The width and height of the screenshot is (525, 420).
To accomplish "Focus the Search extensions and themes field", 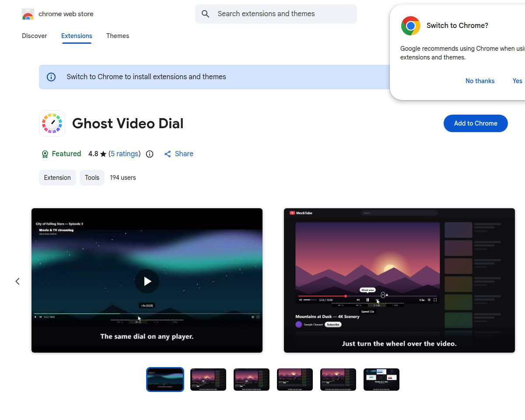I will tap(276, 14).
